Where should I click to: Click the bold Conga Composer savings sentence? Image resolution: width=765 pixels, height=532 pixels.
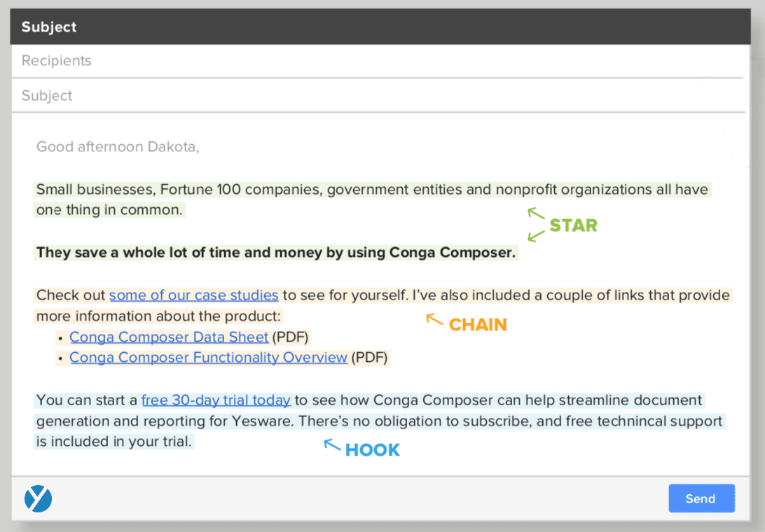(x=275, y=253)
